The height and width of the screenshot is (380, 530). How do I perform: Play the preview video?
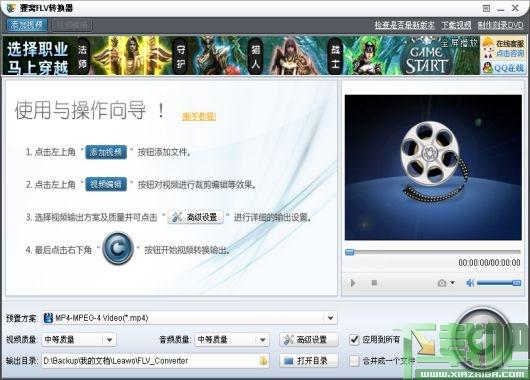353,283
